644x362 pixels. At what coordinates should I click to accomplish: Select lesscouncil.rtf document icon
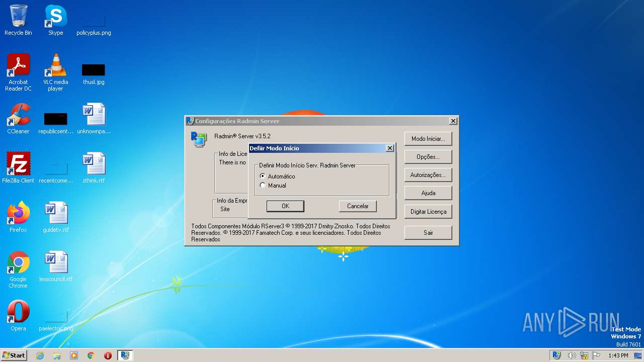(x=55, y=266)
